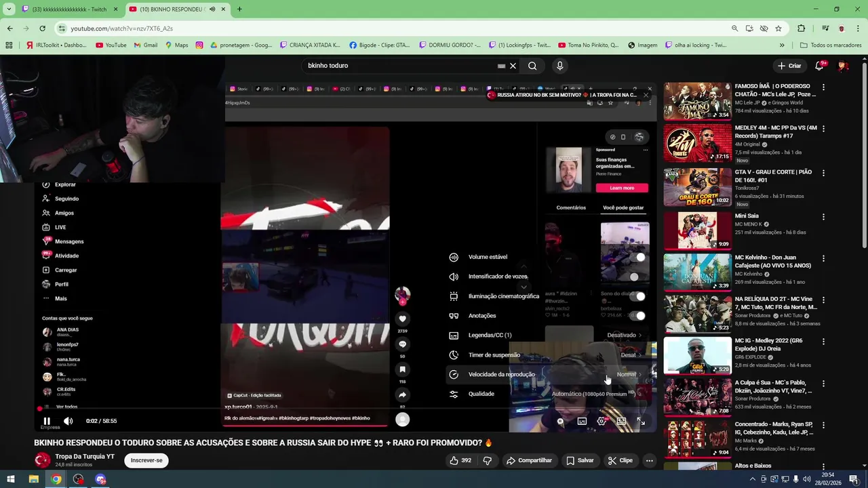Open Chrome three-dot menu
Screen dimensions: 868x488
(x=858, y=28)
